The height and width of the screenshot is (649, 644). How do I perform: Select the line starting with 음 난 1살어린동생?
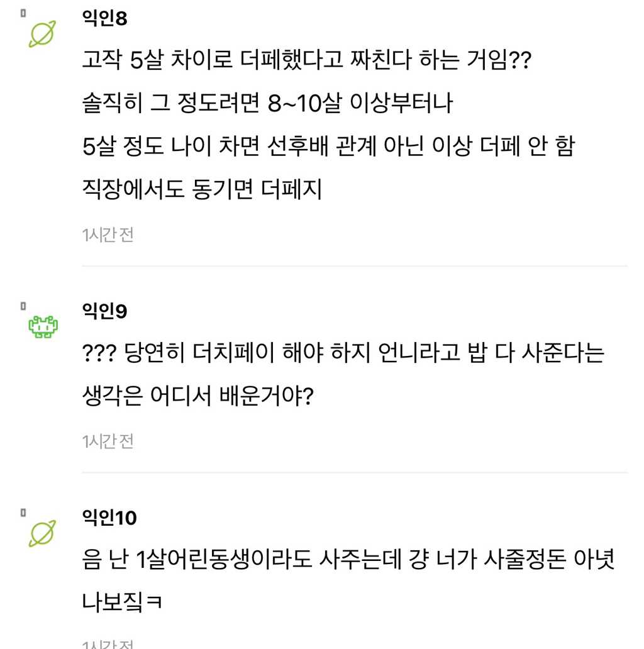[x=348, y=559]
